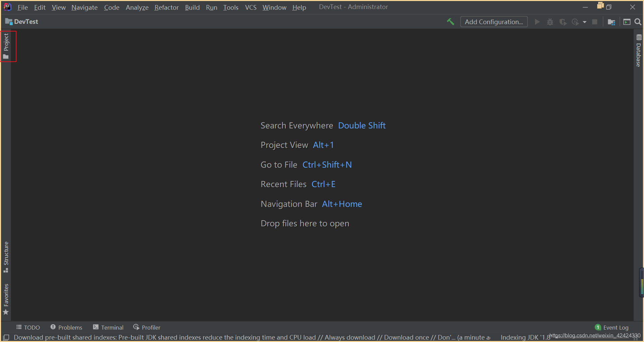
Task: Open the Problems tool window
Action: [66, 327]
